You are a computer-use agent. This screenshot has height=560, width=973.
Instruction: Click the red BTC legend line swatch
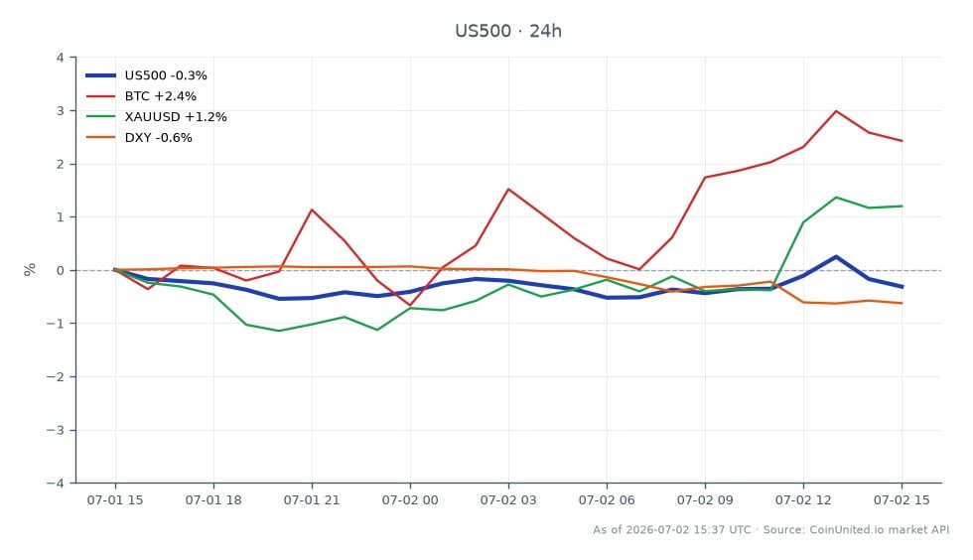100,96
